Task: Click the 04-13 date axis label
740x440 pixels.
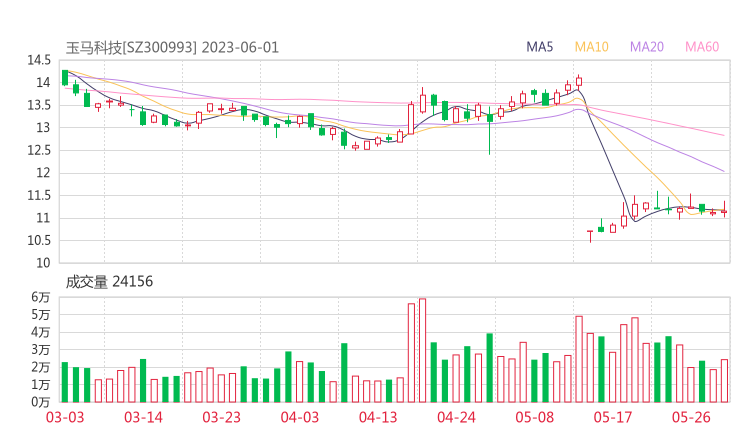Action: tap(378, 417)
